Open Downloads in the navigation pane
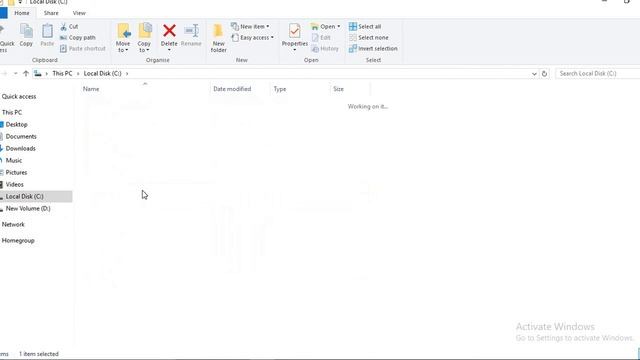The width and height of the screenshot is (640, 360). 20,149
